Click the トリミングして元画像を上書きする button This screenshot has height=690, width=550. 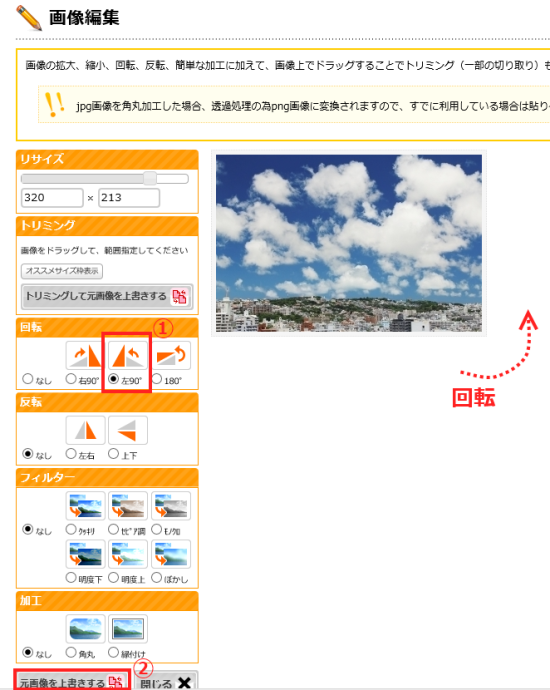pos(107,296)
